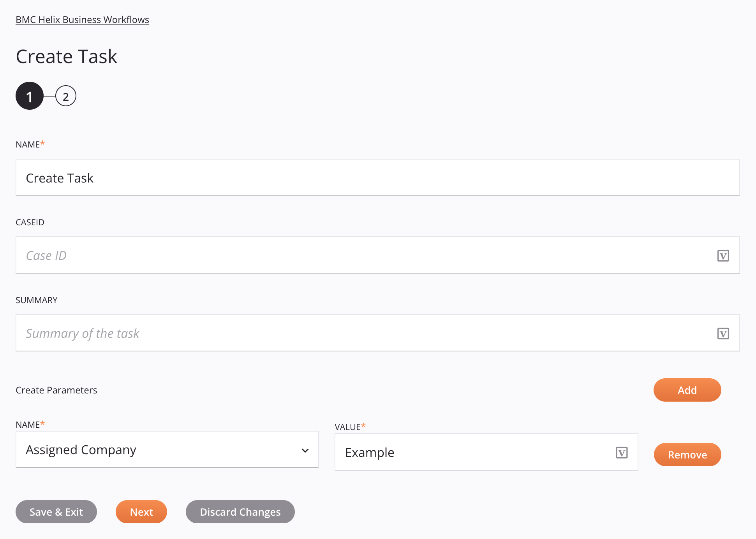Click the variable picker icon in CaseID field
This screenshot has width=756, height=539.
click(723, 256)
